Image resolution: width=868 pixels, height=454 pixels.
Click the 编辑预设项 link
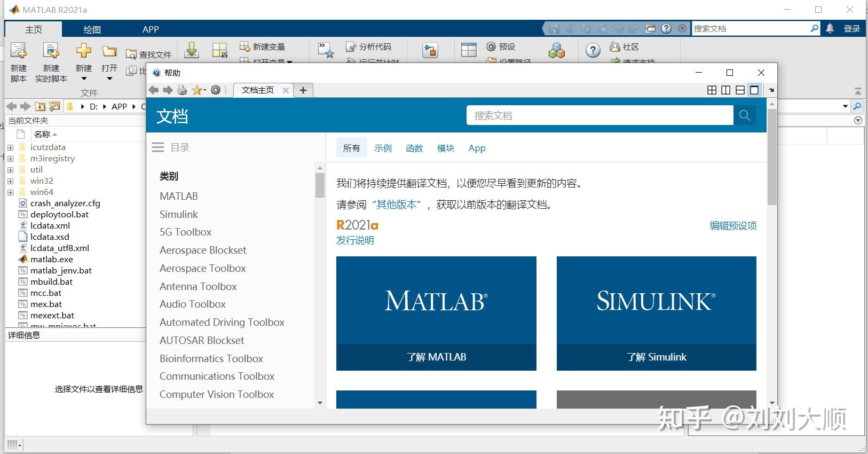coord(733,226)
